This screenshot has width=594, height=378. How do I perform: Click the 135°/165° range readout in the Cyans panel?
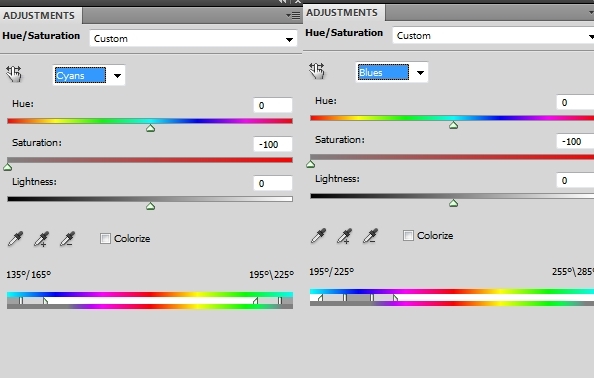click(x=28, y=274)
